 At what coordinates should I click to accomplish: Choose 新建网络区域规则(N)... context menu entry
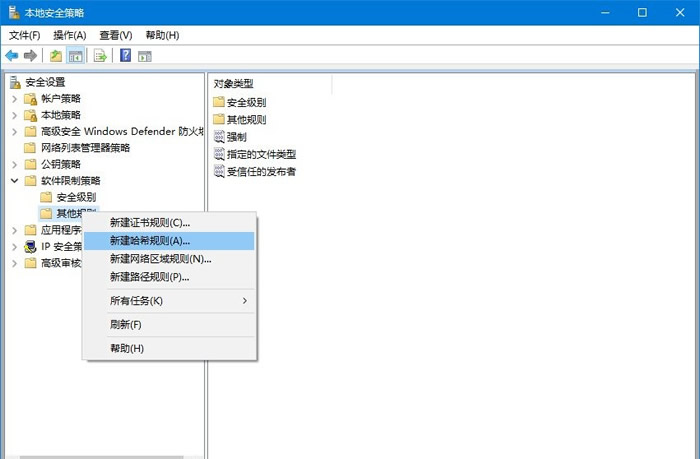pyautogui.click(x=169, y=259)
